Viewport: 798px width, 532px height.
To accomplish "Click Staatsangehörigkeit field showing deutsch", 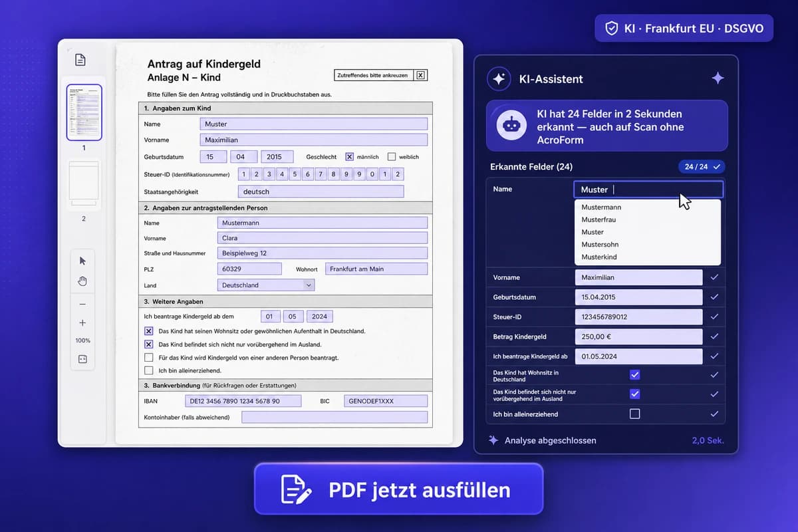I will click(x=321, y=192).
